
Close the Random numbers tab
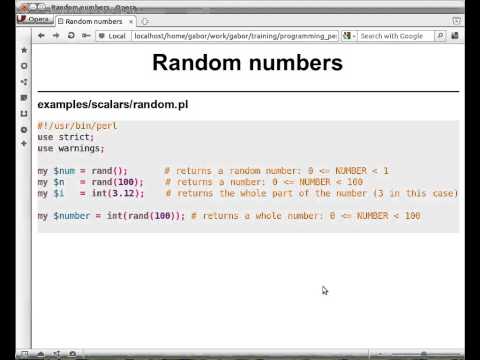(131, 22)
